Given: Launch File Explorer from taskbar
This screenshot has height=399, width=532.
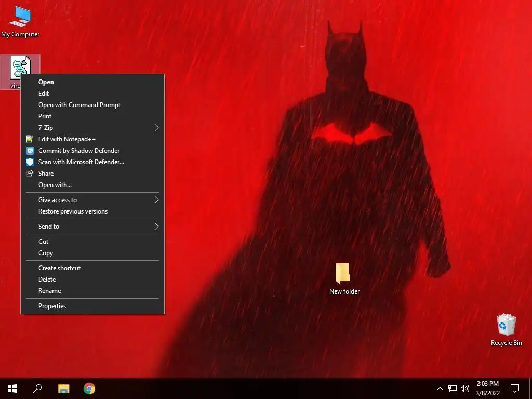Looking at the screenshot, I should [x=63, y=389].
